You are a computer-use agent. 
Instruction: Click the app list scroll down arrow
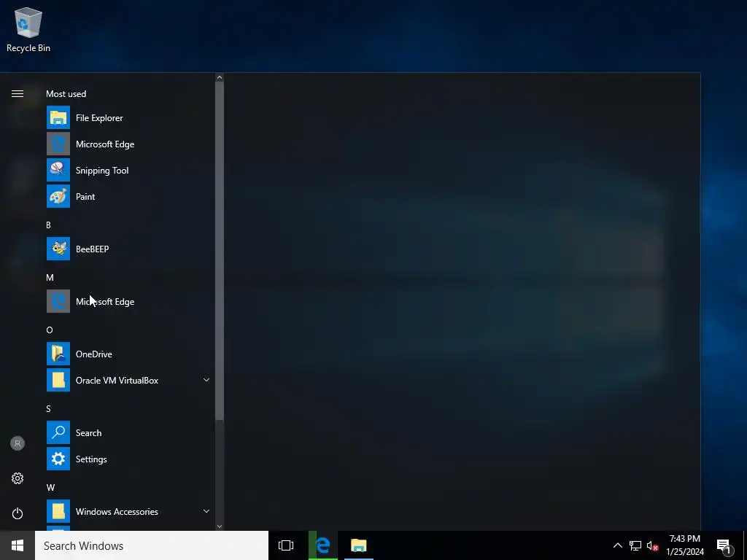click(219, 526)
